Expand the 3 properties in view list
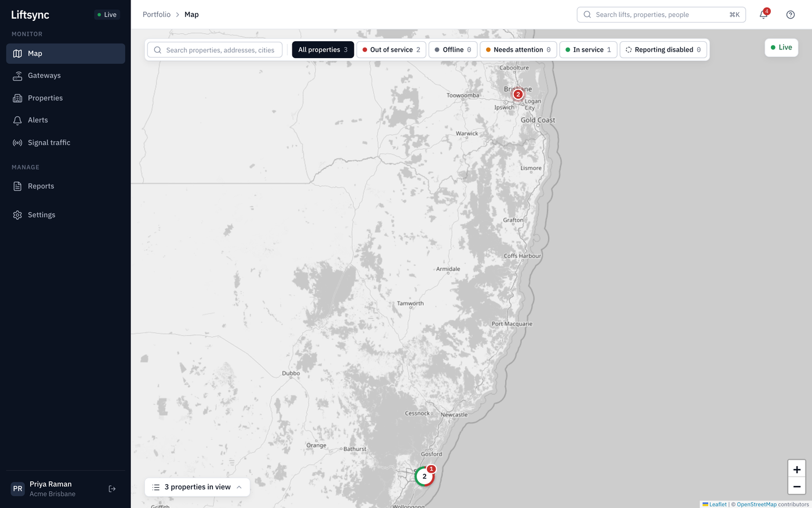 (x=197, y=487)
